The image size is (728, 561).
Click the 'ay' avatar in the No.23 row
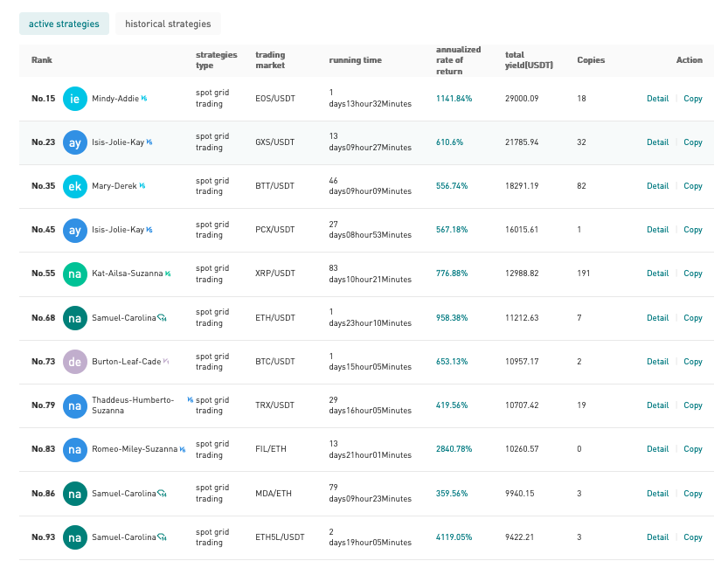[x=75, y=142]
